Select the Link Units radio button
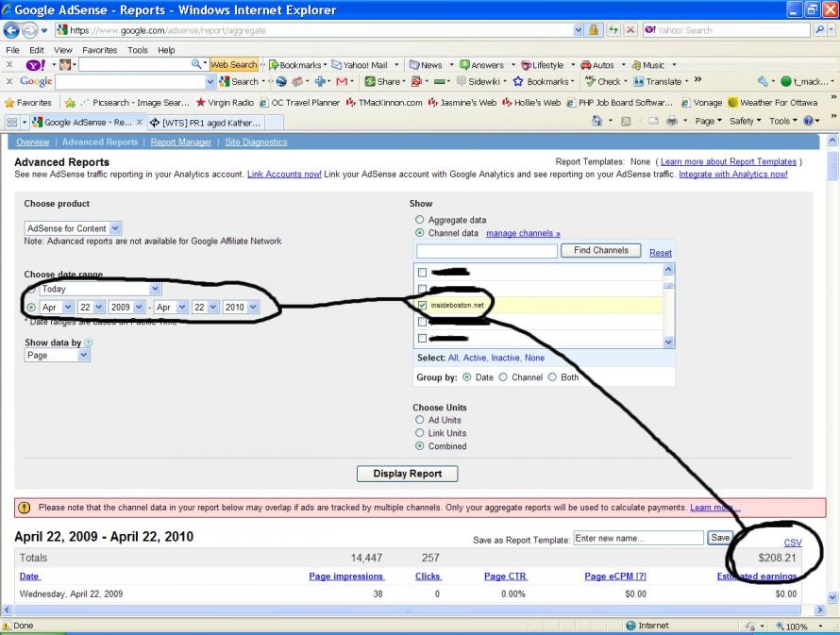840x635 pixels. click(x=419, y=433)
